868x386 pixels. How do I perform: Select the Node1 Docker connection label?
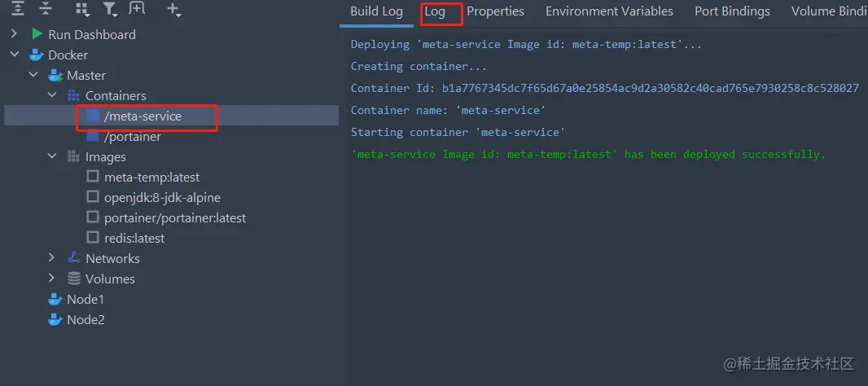tap(85, 300)
